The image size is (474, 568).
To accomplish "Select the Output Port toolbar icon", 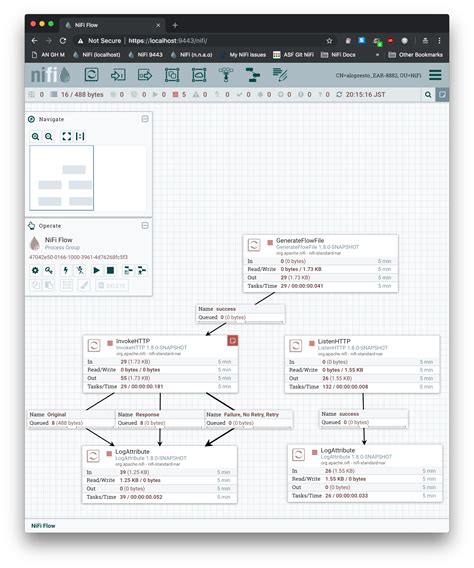I will [145, 75].
